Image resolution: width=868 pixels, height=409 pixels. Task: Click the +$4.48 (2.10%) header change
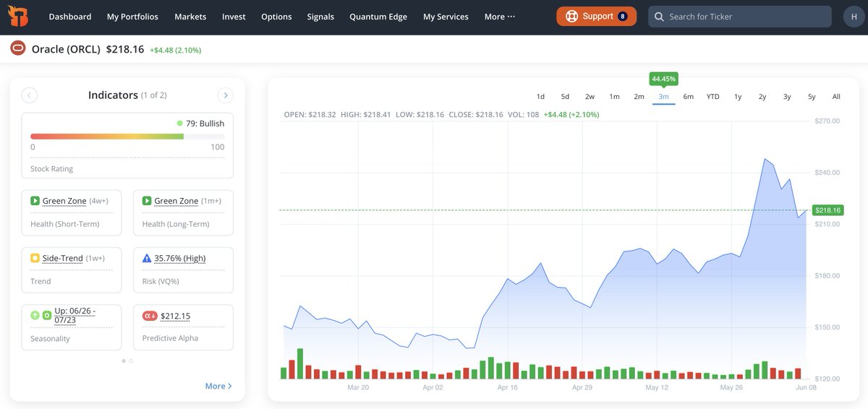click(x=176, y=50)
